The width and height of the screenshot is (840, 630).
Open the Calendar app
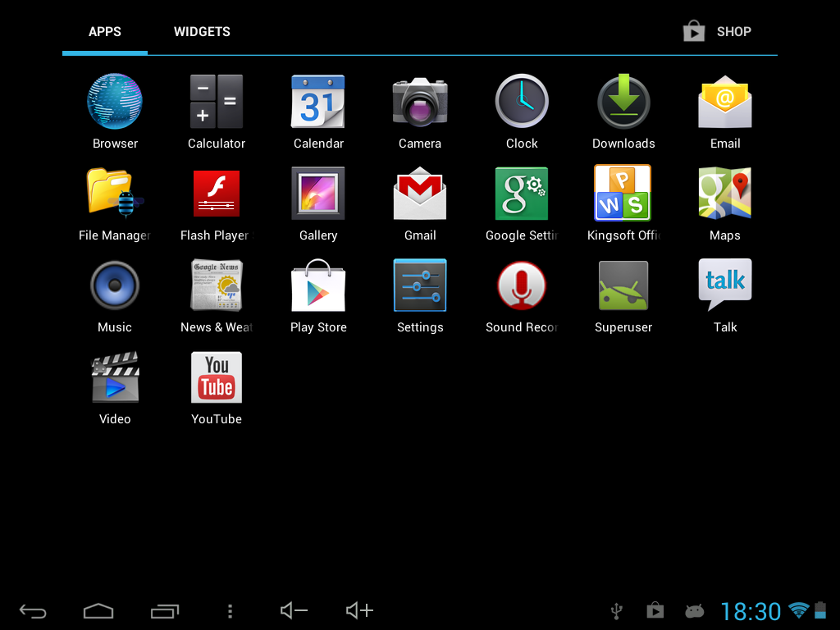(318, 112)
